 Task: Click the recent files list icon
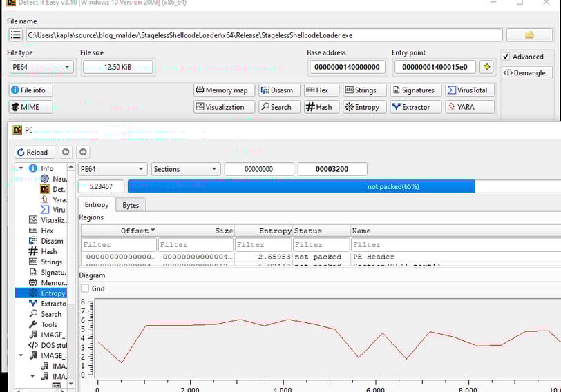click(x=15, y=35)
